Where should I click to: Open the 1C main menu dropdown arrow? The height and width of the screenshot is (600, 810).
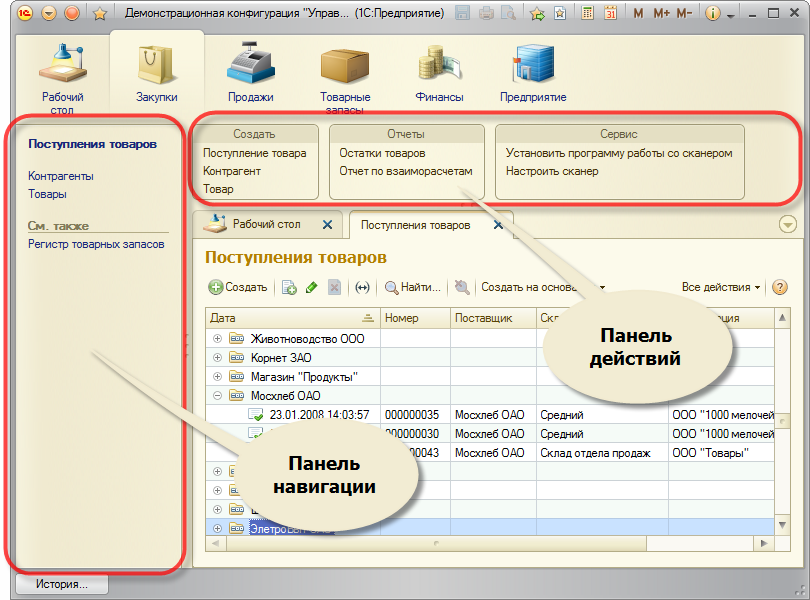pyautogui.click(x=49, y=13)
